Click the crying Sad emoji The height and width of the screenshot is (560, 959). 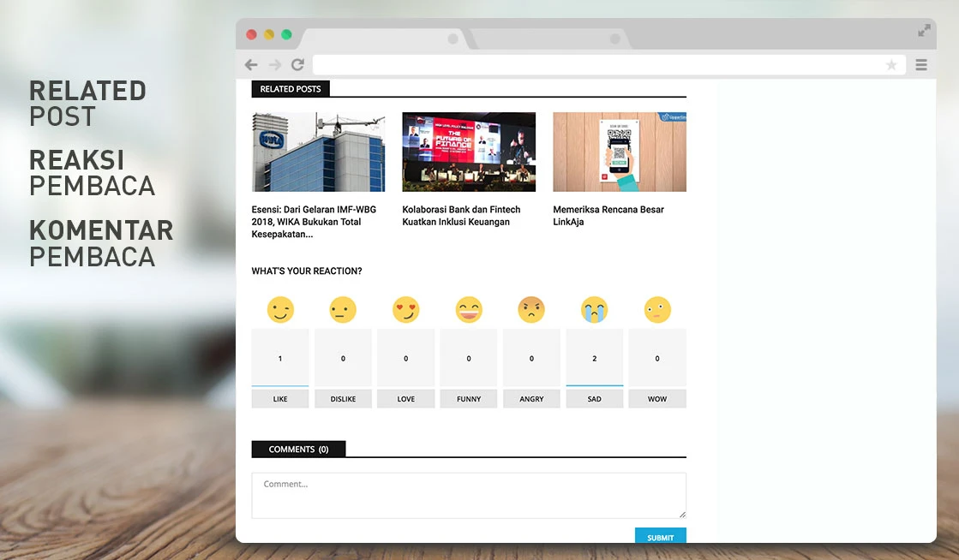coord(595,309)
